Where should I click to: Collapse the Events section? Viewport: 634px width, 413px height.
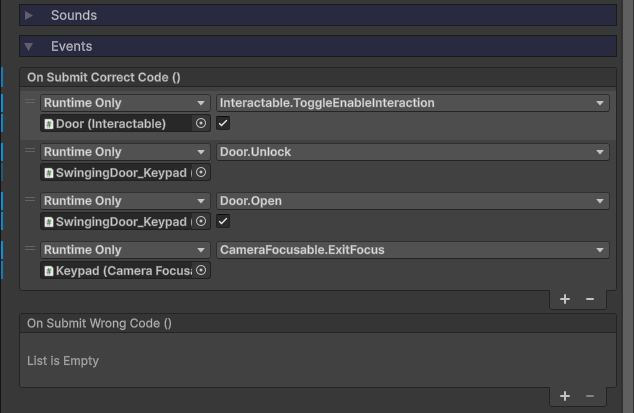[x=29, y=46]
